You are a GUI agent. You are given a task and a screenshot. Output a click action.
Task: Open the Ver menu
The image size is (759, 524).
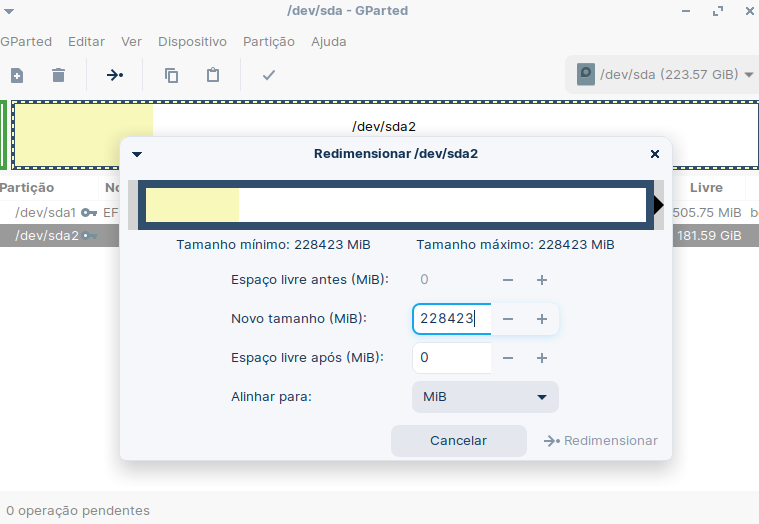131,42
